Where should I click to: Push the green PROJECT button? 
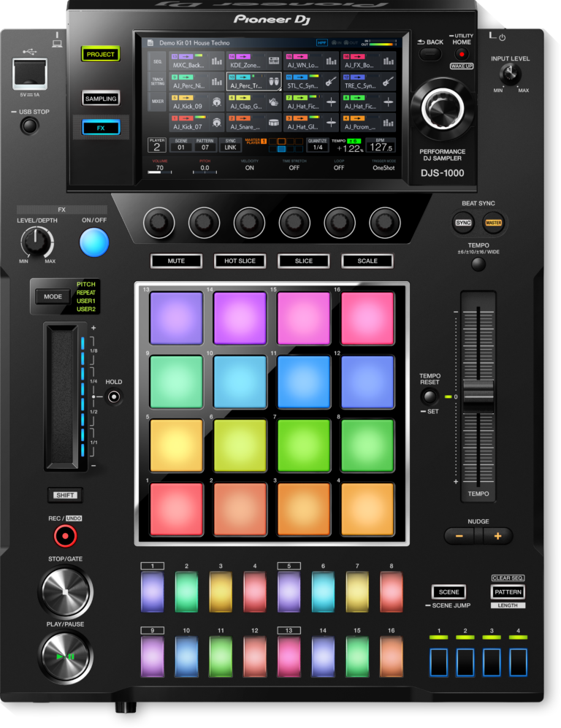(100, 54)
